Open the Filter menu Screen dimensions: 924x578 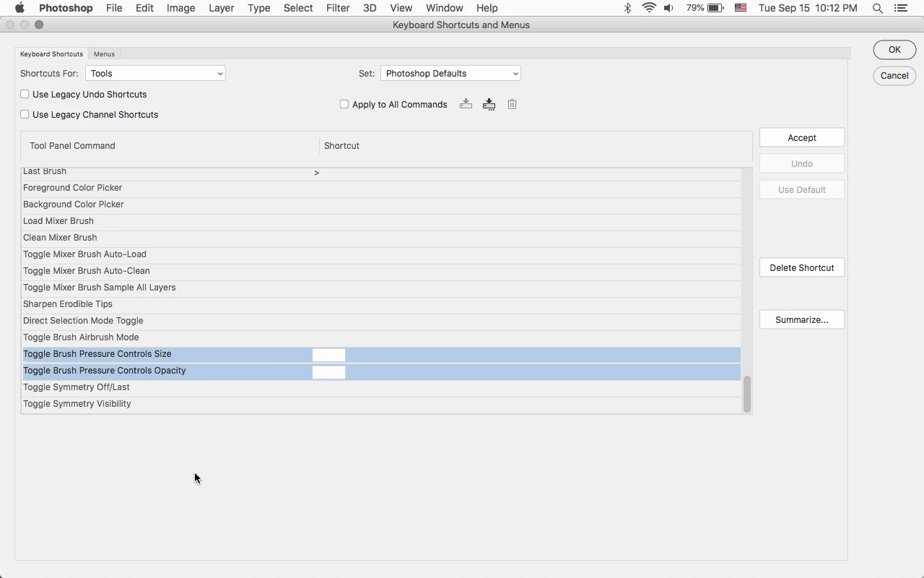[338, 8]
